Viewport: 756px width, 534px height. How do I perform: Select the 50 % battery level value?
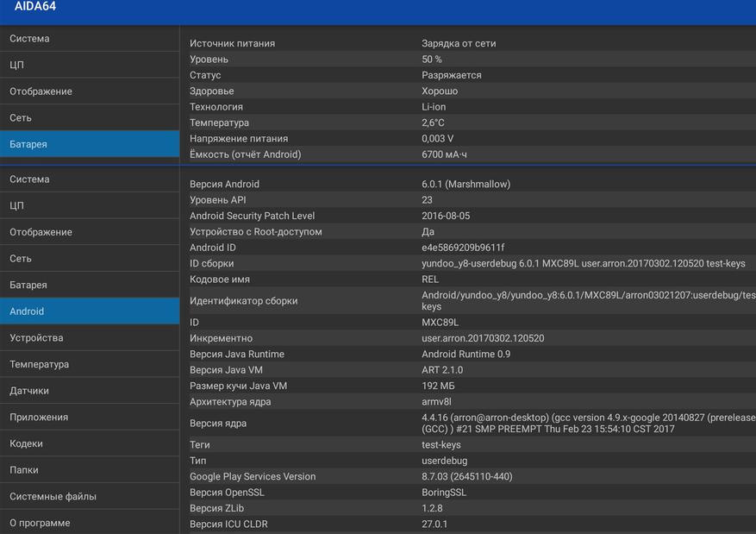click(x=432, y=60)
